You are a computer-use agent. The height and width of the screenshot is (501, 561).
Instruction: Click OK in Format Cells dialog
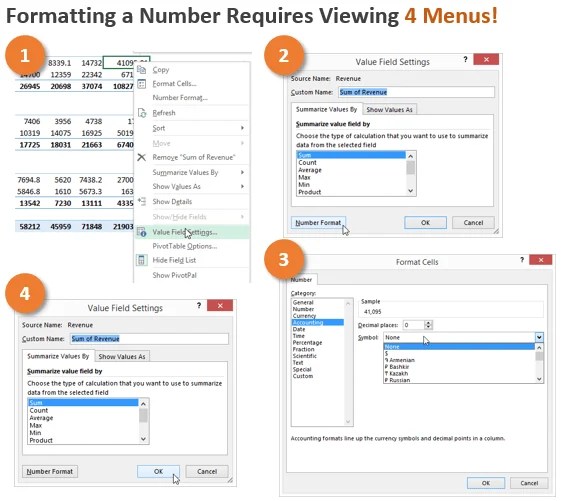click(x=486, y=483)
